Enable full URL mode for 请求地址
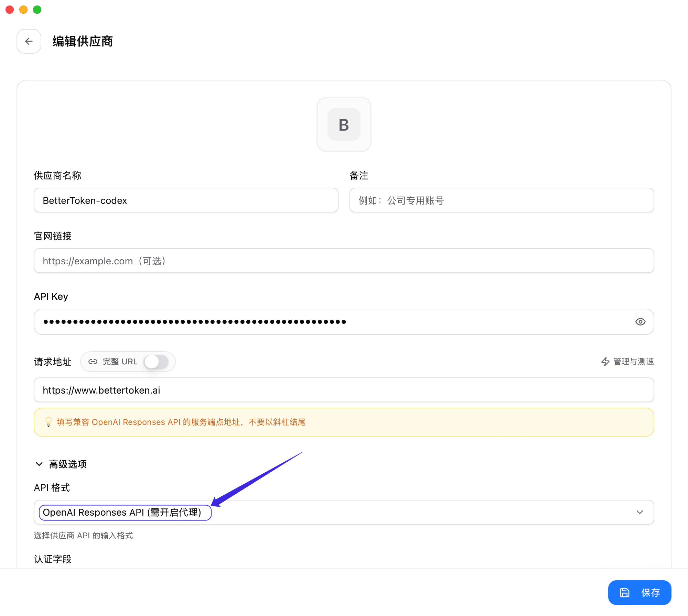 tap(157, 362)
